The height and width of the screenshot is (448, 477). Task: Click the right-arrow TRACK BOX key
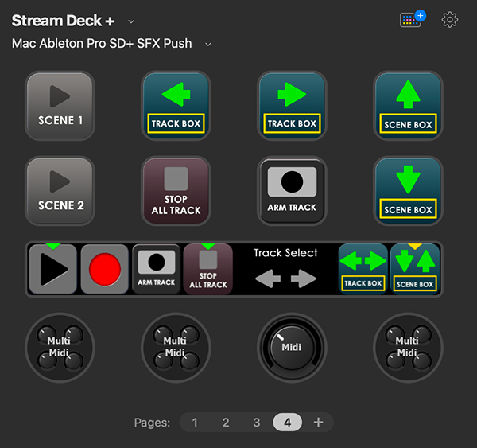tap(292, 106)
